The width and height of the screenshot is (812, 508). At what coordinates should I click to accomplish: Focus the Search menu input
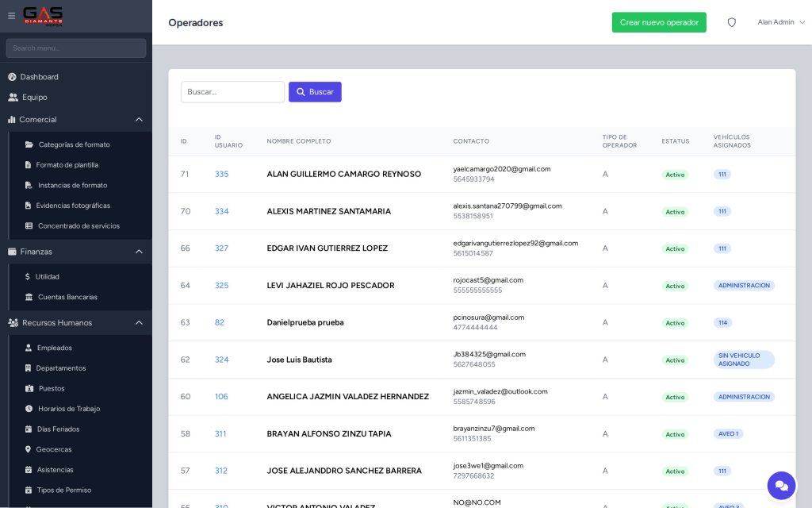click(76, 48)
